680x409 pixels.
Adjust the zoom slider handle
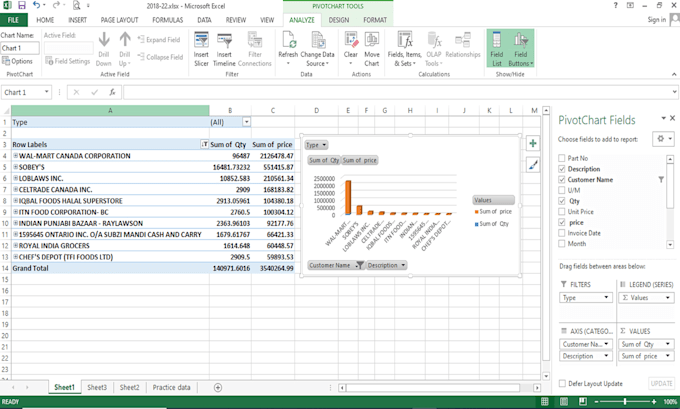pos(625,402)
